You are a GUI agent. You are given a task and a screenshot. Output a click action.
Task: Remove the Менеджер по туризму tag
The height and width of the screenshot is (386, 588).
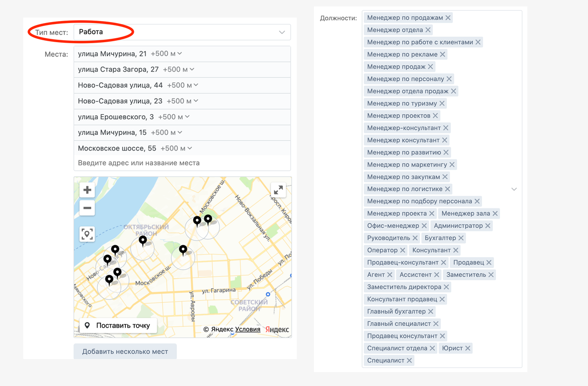point(442,103)
